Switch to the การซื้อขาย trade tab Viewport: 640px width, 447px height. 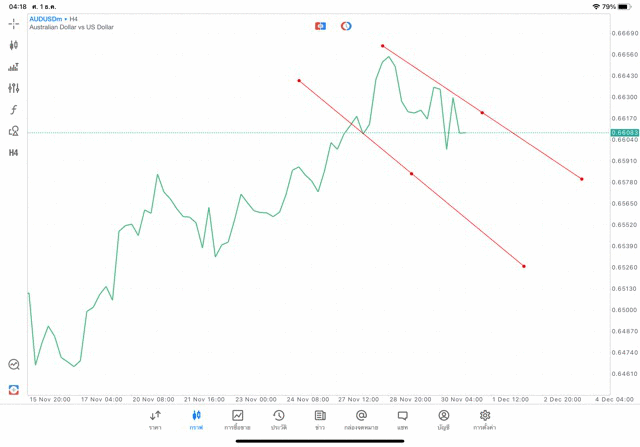[x=238, y=420]
